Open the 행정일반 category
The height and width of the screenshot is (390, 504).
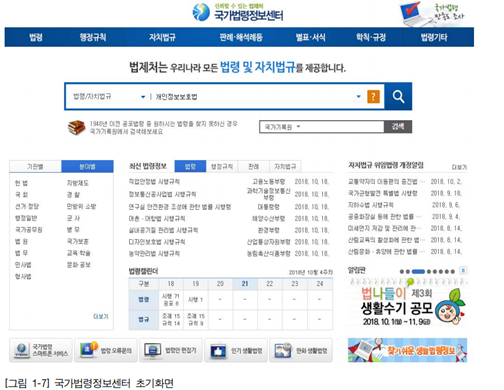pyautogui.click(x=26, y=218)
